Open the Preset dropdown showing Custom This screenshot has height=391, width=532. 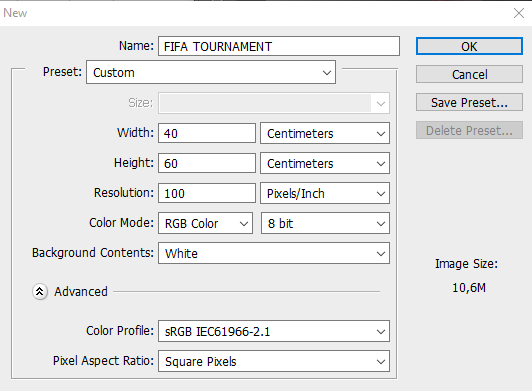[x=211, y=72]
